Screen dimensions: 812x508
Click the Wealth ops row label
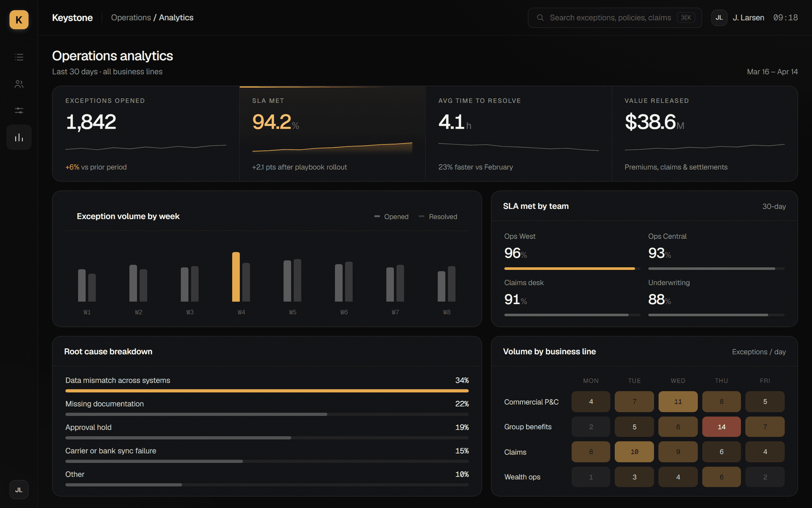(x=522, y=477)
